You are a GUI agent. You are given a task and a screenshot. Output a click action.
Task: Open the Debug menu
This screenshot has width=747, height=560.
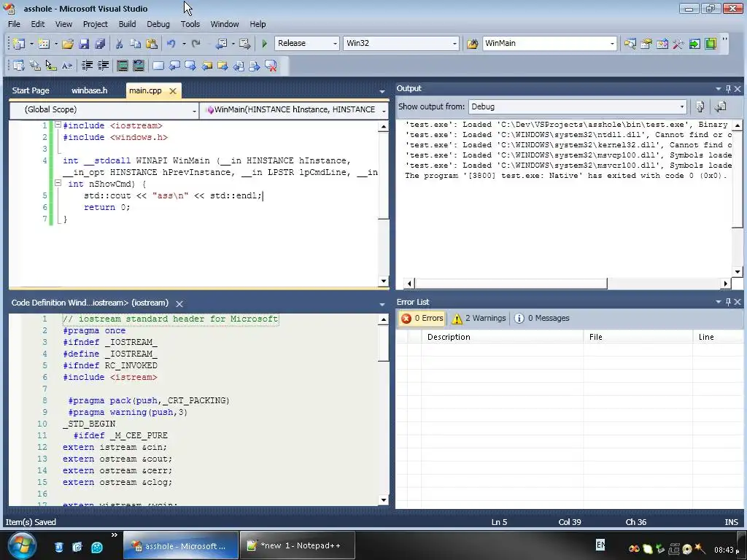158,24
